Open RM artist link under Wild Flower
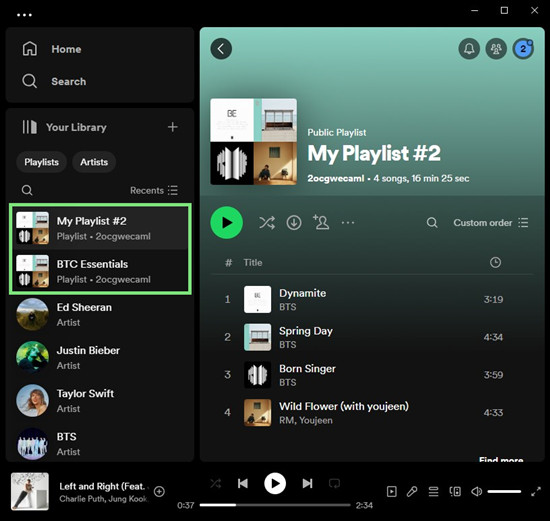550x521 pixels. point(286,420)
